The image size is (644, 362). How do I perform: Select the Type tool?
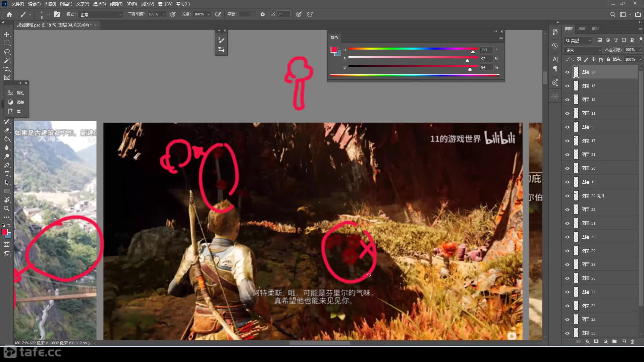[x=7, y=174]
